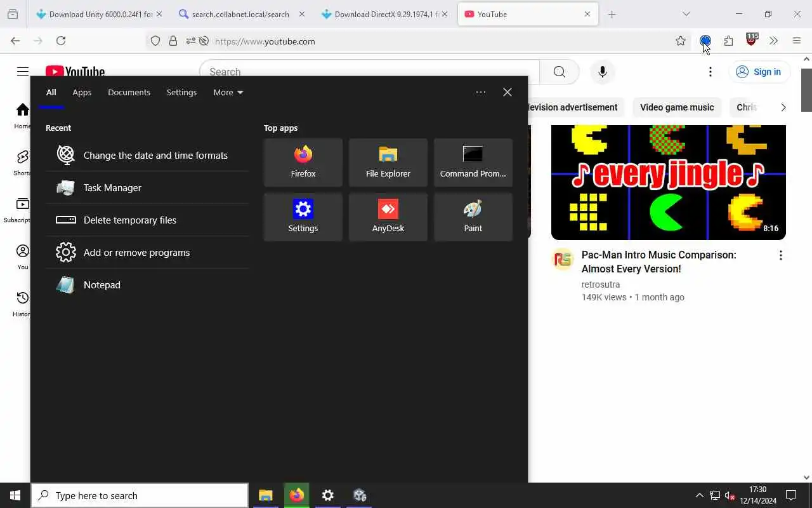Open the taskbar clock showing 17:30
812x508 pixels.
757,495
